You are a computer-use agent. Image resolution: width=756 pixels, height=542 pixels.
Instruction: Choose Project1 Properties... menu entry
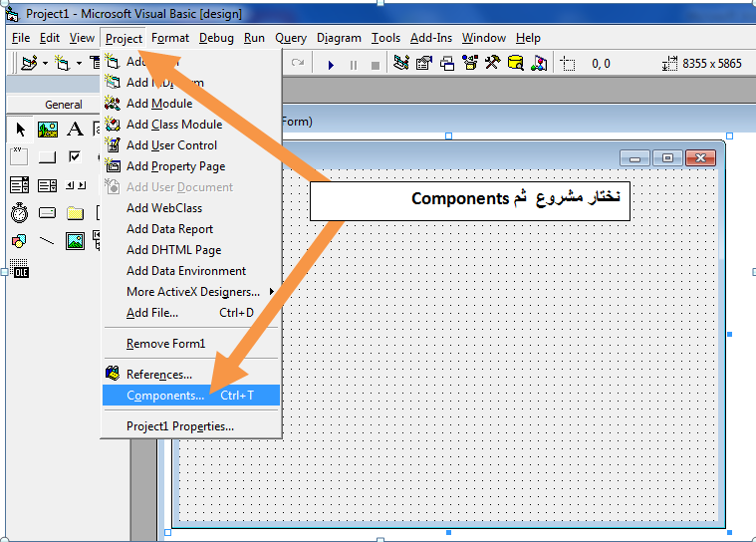192,426
